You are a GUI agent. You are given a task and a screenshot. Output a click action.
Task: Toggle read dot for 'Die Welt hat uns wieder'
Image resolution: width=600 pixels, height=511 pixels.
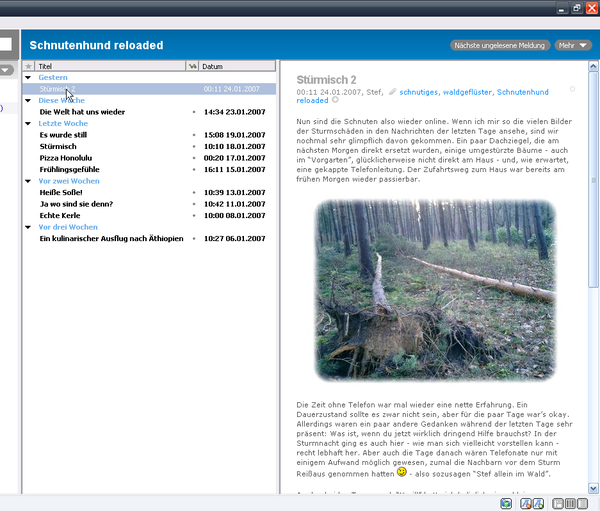(x=193, y=112)
